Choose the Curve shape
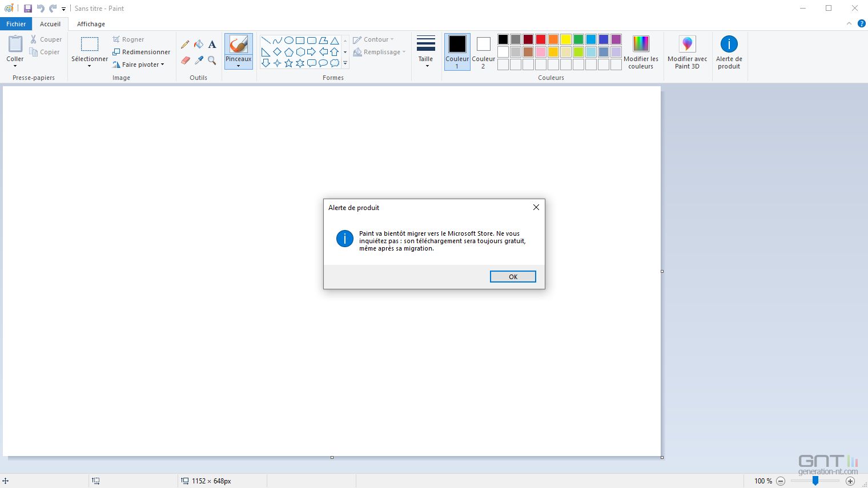Screen dimensions: 868x488 pos(278,41)
